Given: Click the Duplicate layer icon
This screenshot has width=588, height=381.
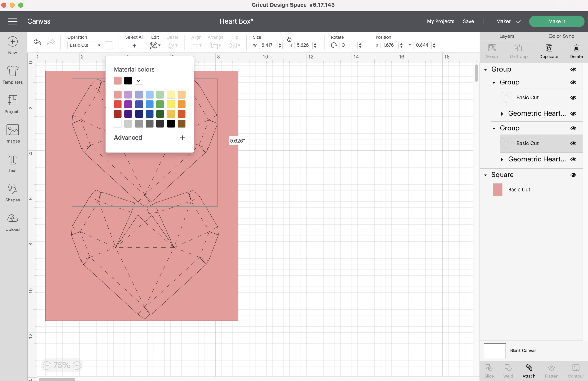Looking at the screenshot, I should tap(549, 48).
